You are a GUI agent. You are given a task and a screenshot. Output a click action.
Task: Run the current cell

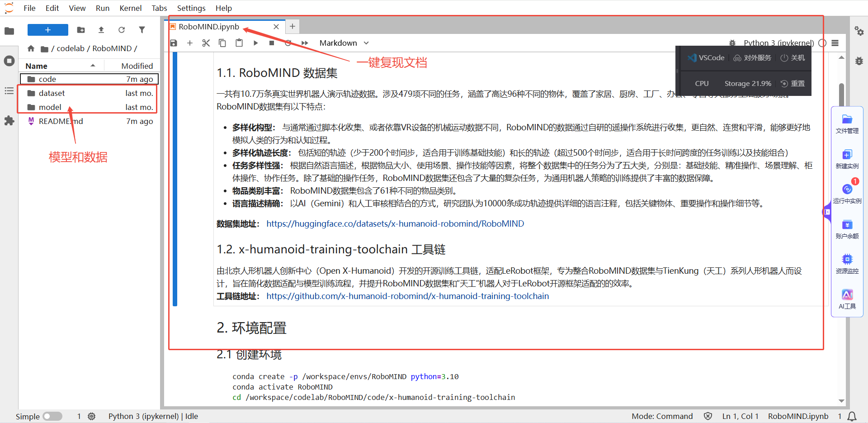pyautogui.click(x=255, y=43)
